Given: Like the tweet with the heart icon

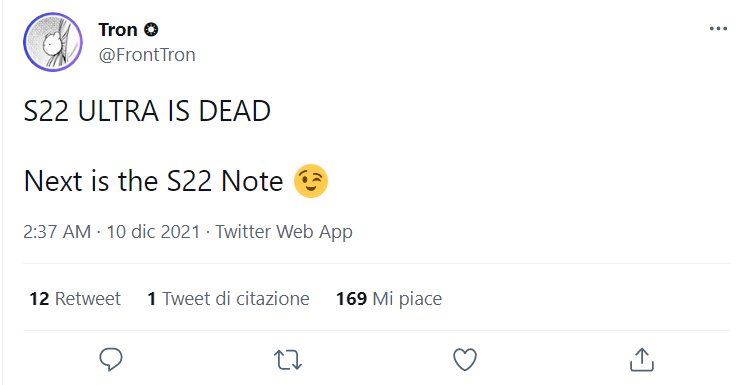Looking at the screenshot, I should pyautogui.click(x=465, y=359).
